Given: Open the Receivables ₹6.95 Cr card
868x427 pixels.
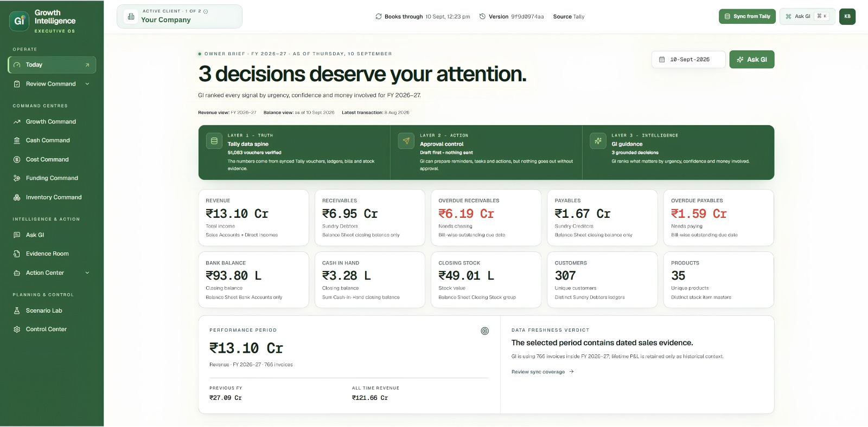Looking at the screenshot, I should (x=370, y=218).
